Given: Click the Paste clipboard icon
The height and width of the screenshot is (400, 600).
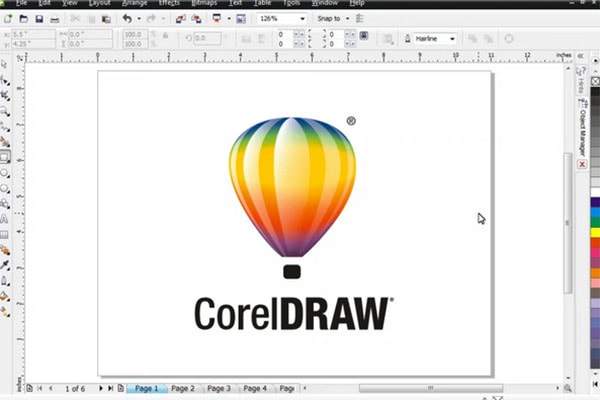Looking at the screenshot, I should coord(106,19).
